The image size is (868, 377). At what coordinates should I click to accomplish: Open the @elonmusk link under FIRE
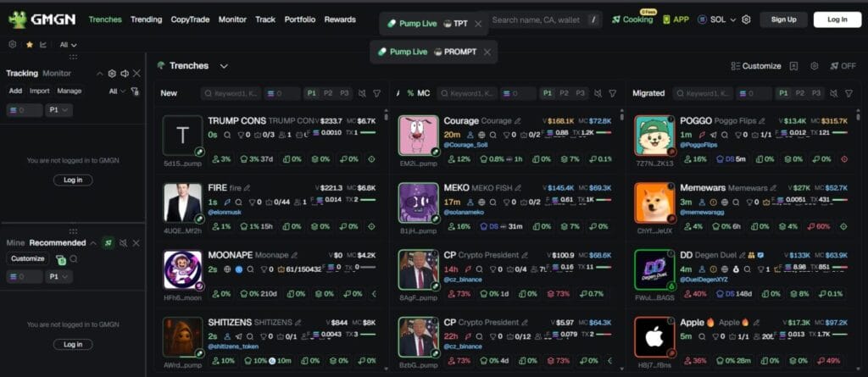point(225,212)
